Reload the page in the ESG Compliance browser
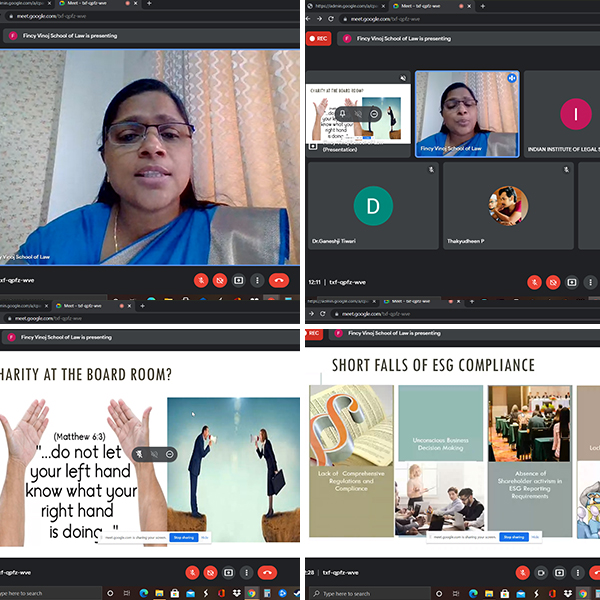Screen dimensions: 600x600 click(x=323, y=314)
